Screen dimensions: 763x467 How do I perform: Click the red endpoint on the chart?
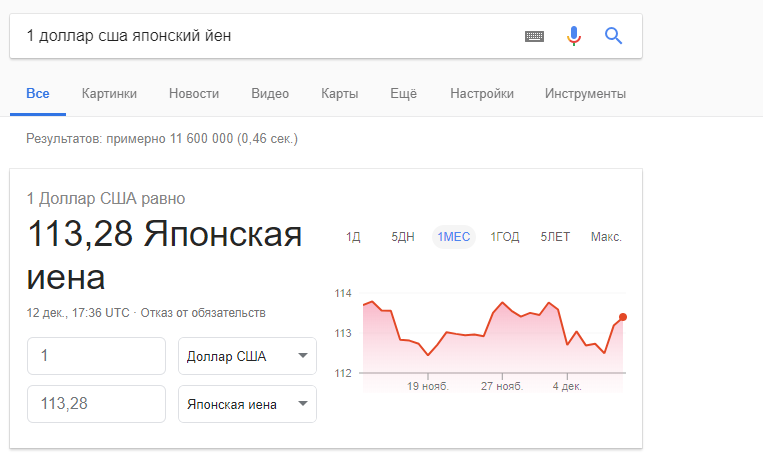[623, 317]
